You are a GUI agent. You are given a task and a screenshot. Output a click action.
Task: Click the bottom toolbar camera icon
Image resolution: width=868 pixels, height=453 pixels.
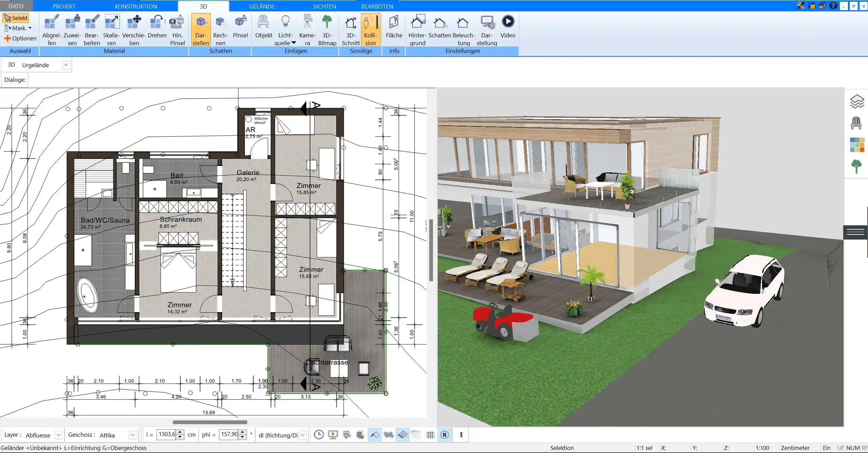pos(347,435)
